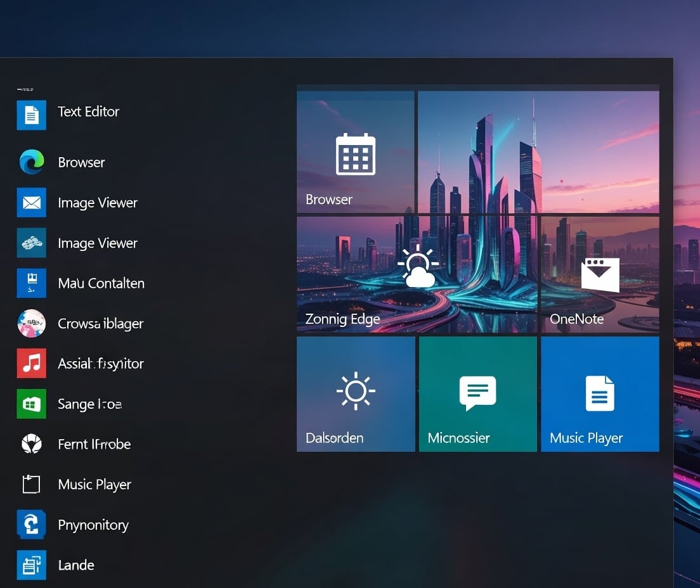Click the blue document icon beside Text Editor
The image size is (700, 588).
31,115
